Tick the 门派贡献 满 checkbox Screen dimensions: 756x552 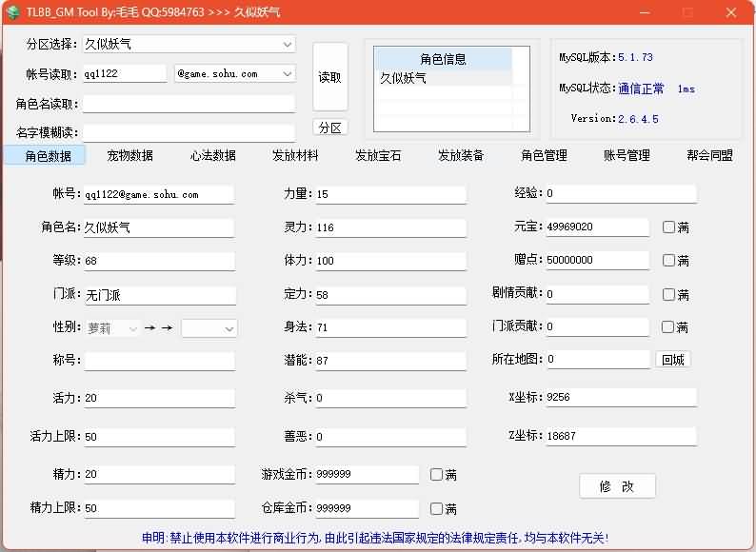[x=667, y=326]
